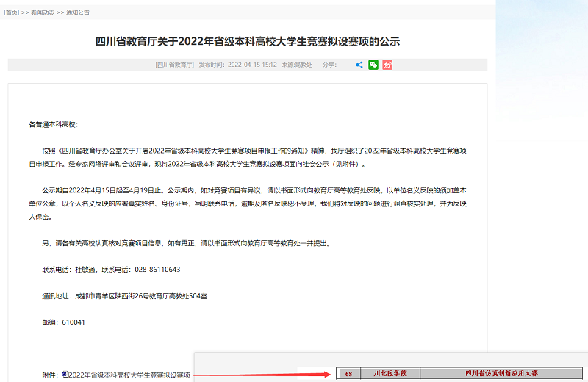Select the 川北医学院 table cell
Image resolution: width=588 pixels, height=382 pixels.
(x=390, y=374)
